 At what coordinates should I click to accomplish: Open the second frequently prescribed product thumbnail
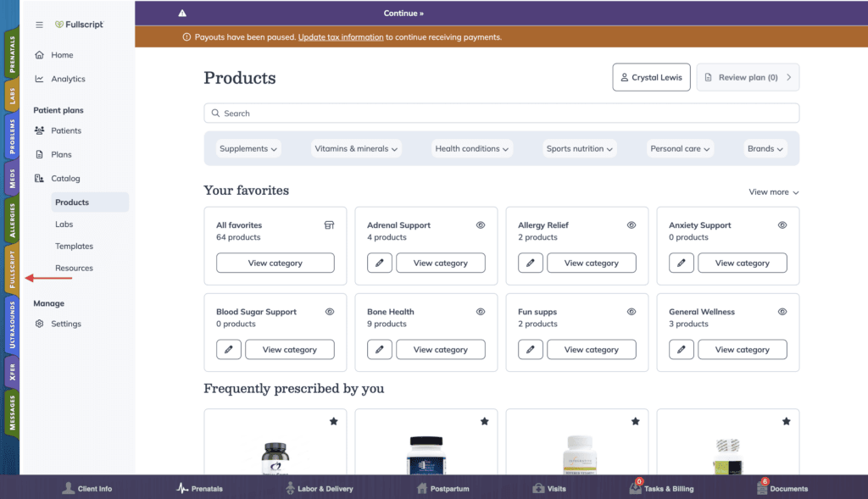[x=426, y=455]
